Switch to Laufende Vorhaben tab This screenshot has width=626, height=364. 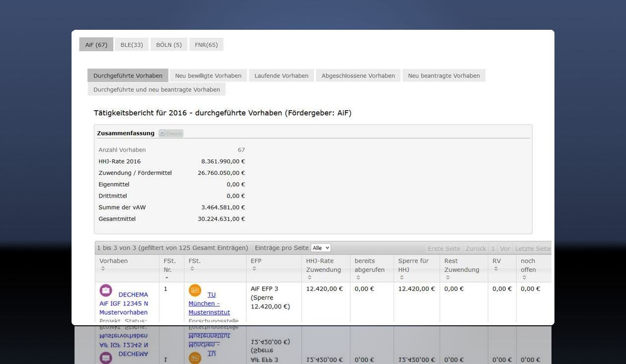tap(281, 75)
